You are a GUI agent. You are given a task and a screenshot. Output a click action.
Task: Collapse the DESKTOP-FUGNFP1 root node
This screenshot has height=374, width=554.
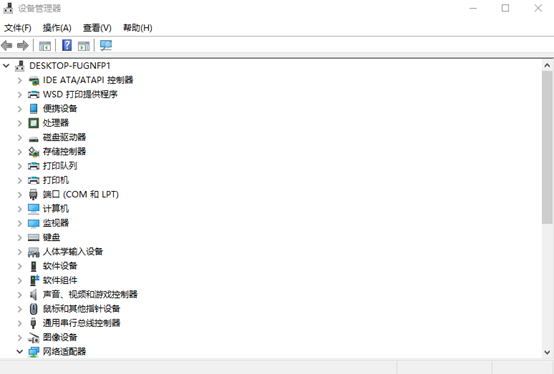6,66
